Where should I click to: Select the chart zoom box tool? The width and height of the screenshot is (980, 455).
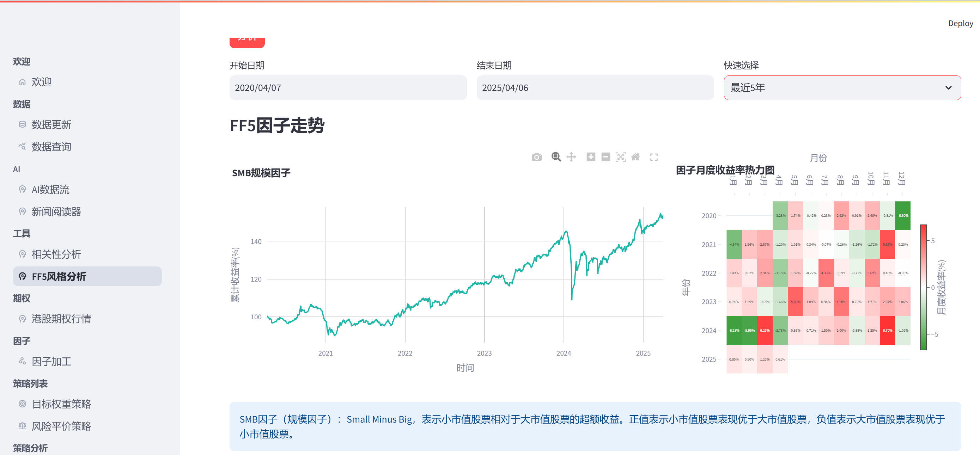tap(556, 157)
